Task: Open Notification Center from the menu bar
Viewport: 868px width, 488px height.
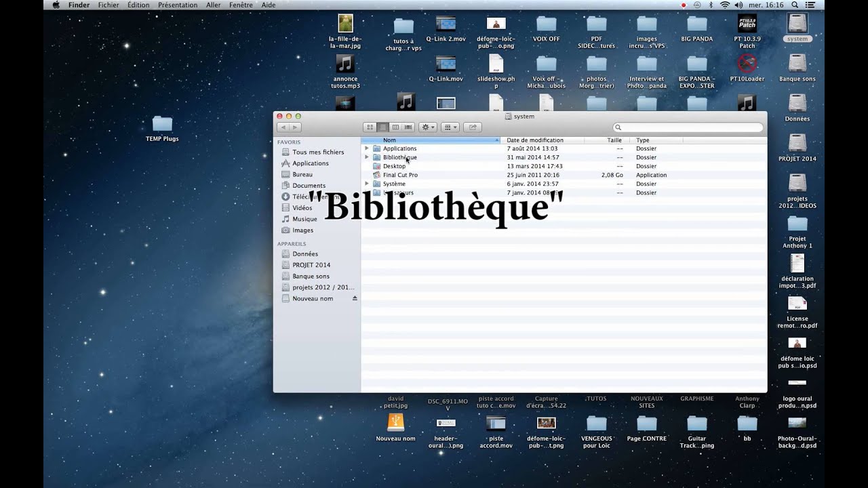Action: pyautogui.click(x=811, y=5)
